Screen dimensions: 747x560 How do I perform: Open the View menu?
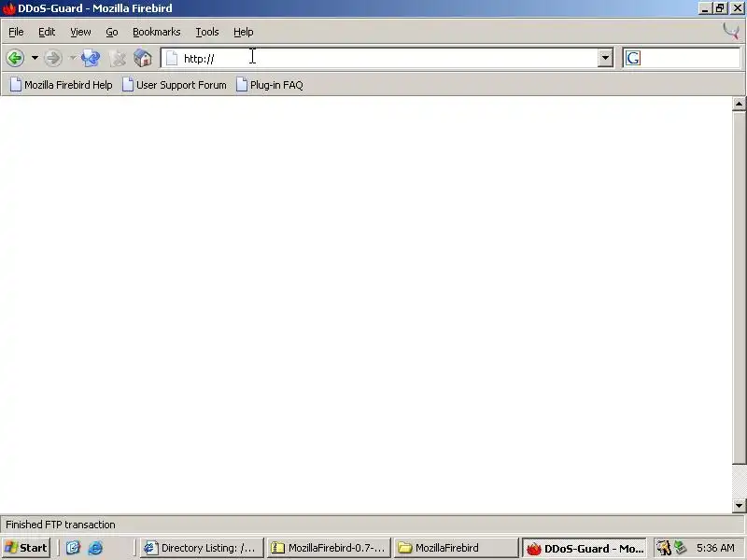(80, 32)
